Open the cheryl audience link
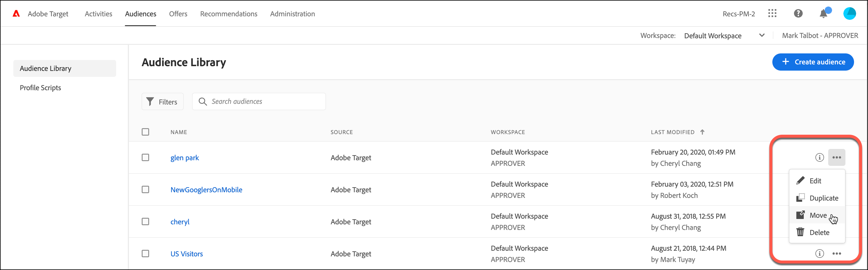The height and width of the screenshot is (270, 868). (x=180, y=222)
